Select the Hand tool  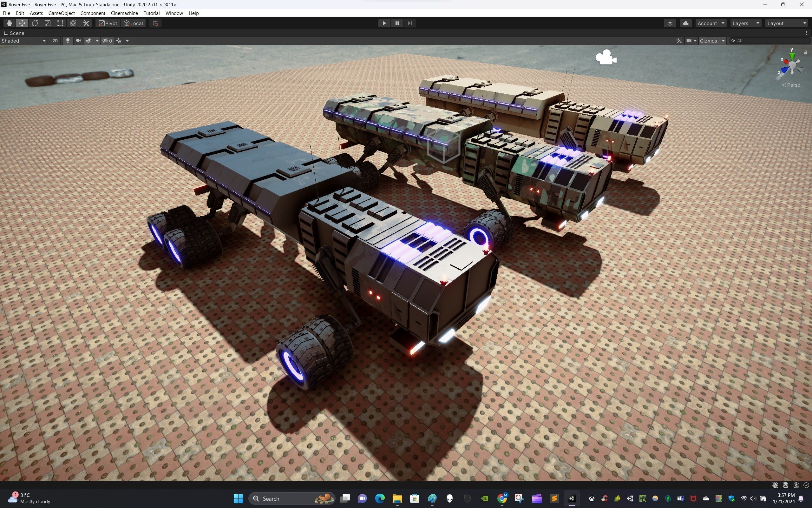(10, 23)
